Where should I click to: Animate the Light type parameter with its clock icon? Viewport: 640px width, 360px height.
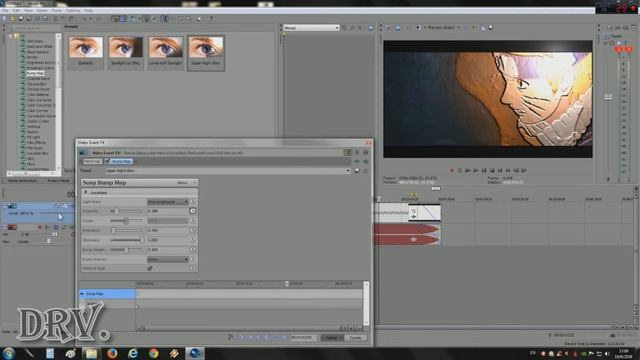(193, 202)
